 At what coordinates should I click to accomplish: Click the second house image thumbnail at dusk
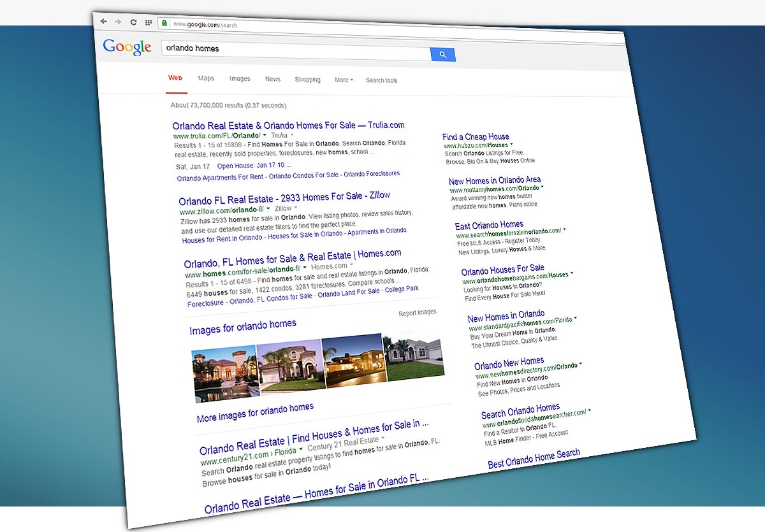(291, 364)
